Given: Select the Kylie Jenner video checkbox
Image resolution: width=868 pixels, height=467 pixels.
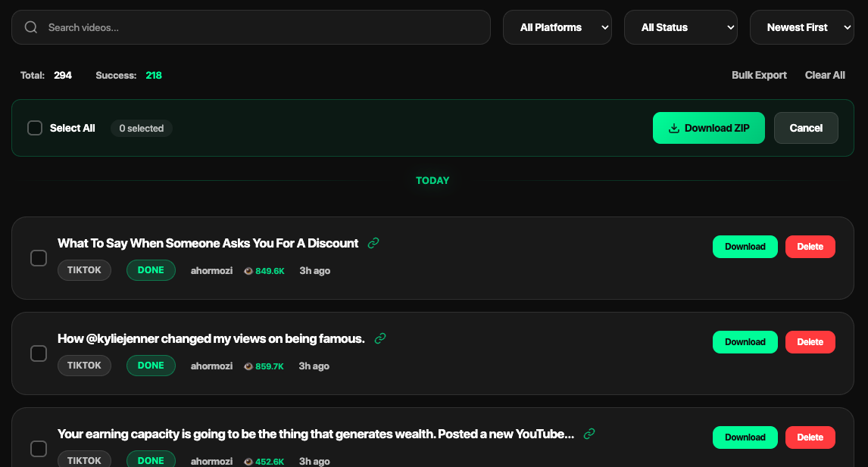Looking at the screenshot, I should tap(39, 353).
